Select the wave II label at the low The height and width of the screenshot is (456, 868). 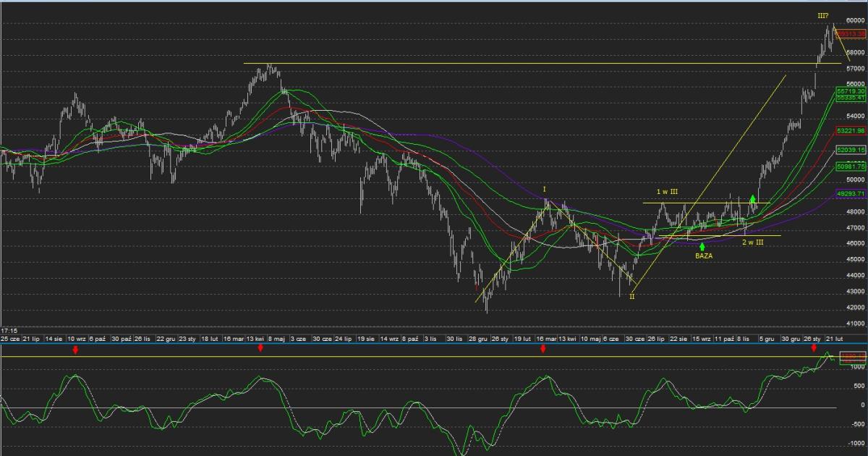coord(631,296)
